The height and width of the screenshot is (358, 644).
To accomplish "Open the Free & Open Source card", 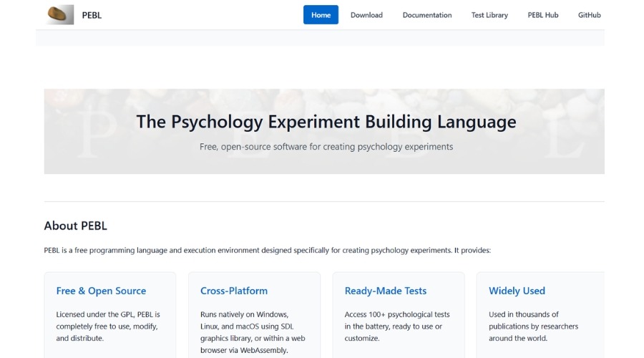I will 110,315.
